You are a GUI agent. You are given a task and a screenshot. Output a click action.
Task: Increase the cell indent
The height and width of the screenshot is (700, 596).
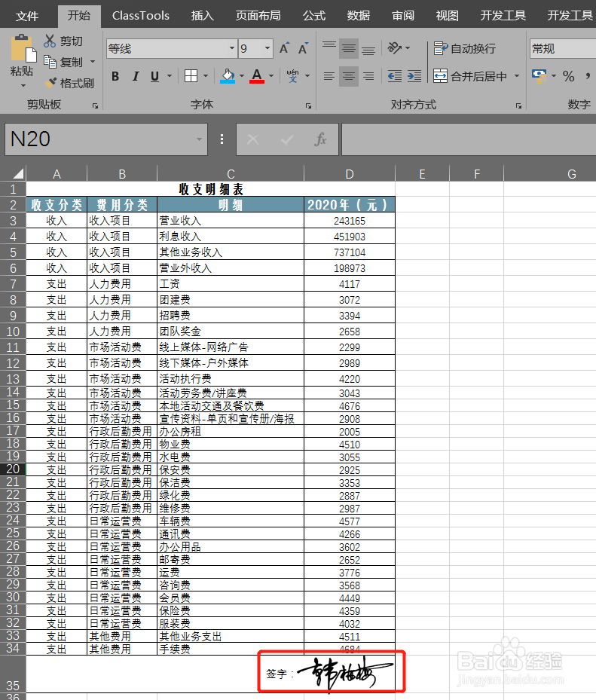click(414, 76)
